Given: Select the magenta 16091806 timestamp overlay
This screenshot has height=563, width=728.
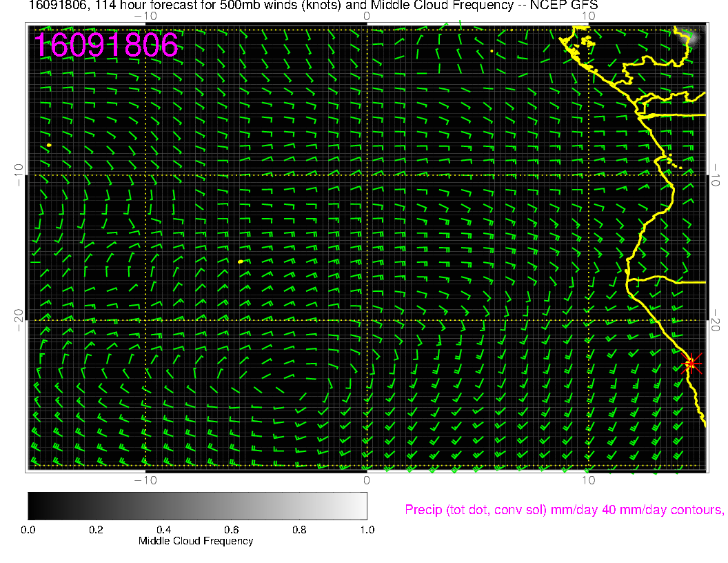Looking at the screenshot, I should point(106,45).
